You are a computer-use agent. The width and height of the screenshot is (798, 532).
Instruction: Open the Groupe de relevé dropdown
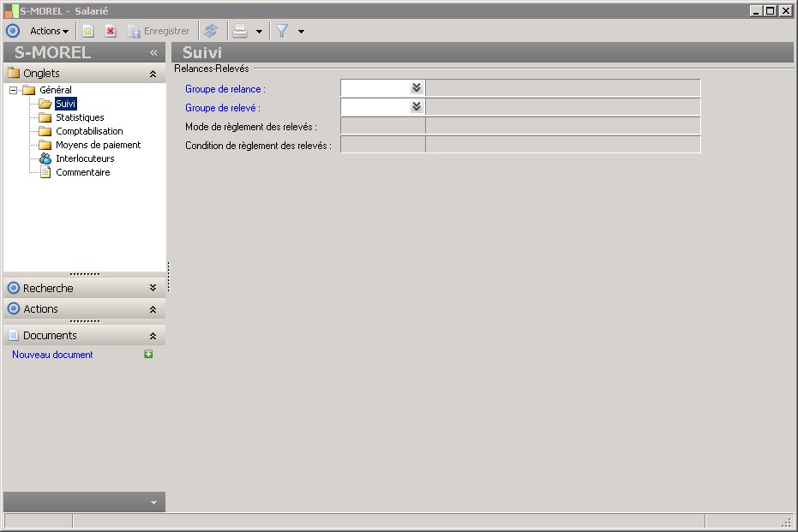[x=417, y=106]
